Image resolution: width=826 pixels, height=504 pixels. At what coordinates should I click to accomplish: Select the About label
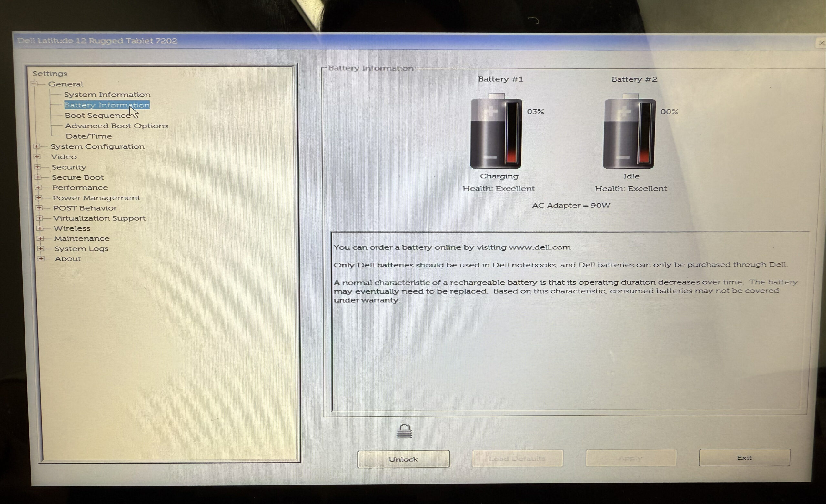(68, 259)
